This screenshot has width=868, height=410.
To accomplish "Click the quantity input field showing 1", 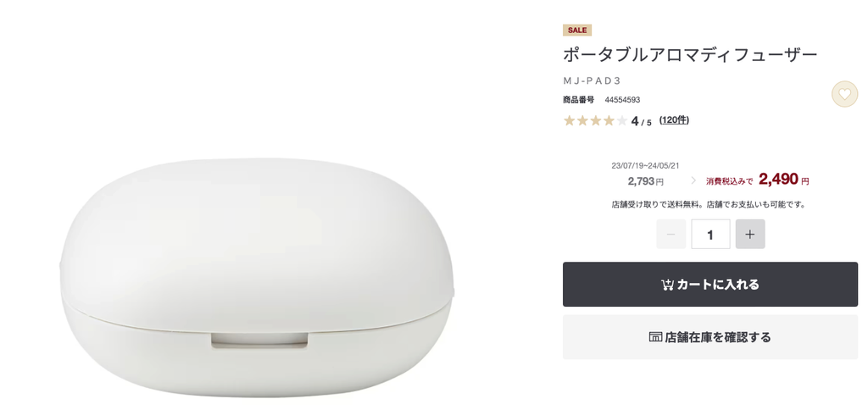I will [710, 234].
